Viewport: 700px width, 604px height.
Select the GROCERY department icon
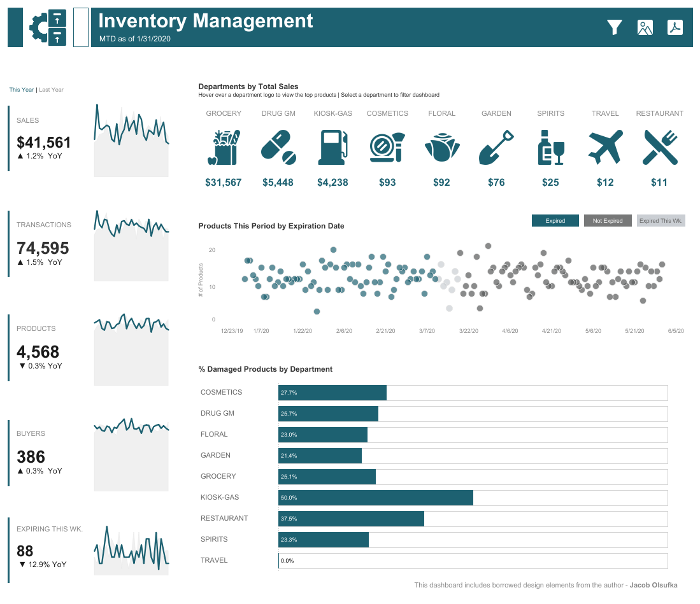pyautogui.click(x=224, y=147)
